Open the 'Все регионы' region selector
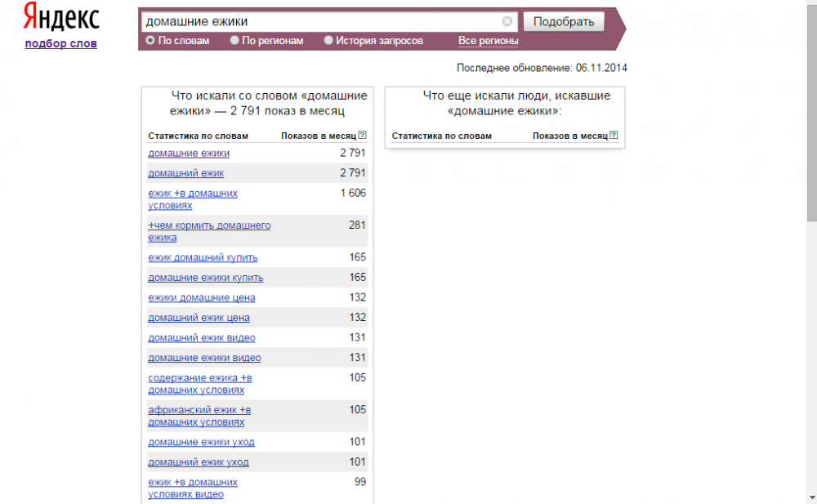Viewport: 817px width, 504px height. [x=488, y=41]
